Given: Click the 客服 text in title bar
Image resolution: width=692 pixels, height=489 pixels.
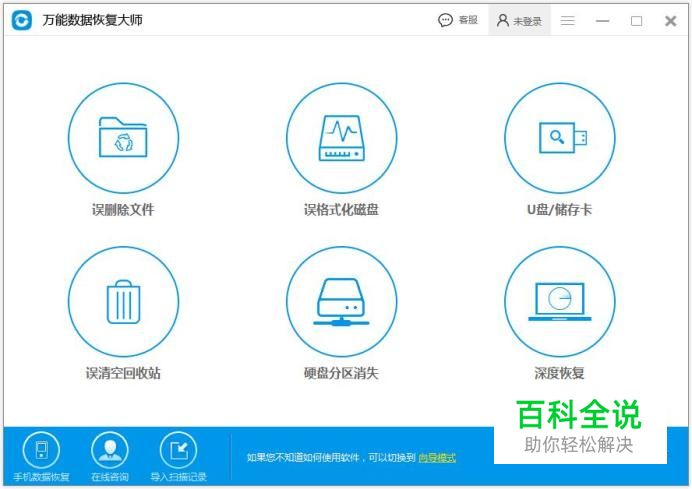Looking at the screenshot, I should tap(469, 20).
